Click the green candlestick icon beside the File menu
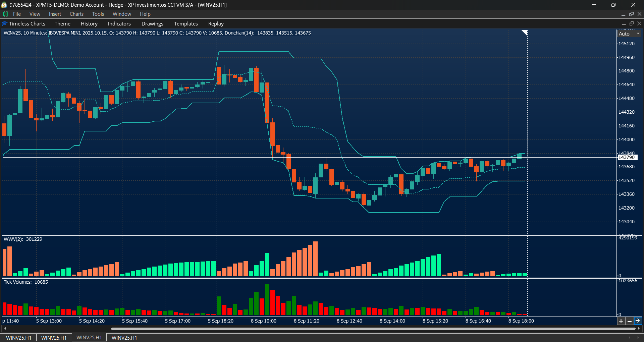644x342 pixels. coord(5,14)
